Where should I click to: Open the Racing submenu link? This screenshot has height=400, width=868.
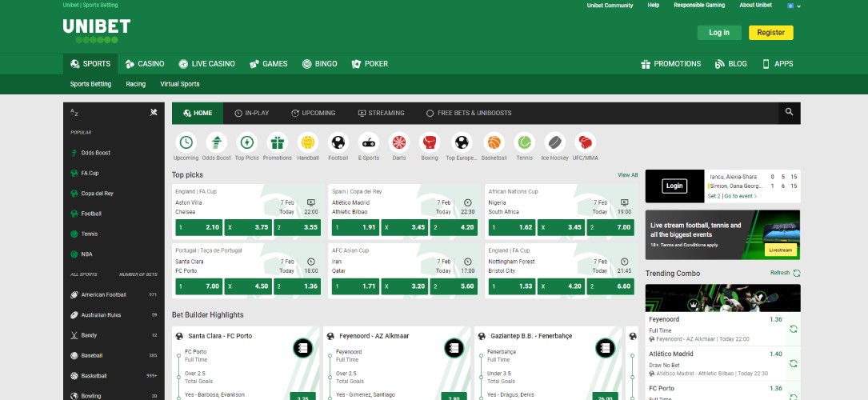click(136, 84)
